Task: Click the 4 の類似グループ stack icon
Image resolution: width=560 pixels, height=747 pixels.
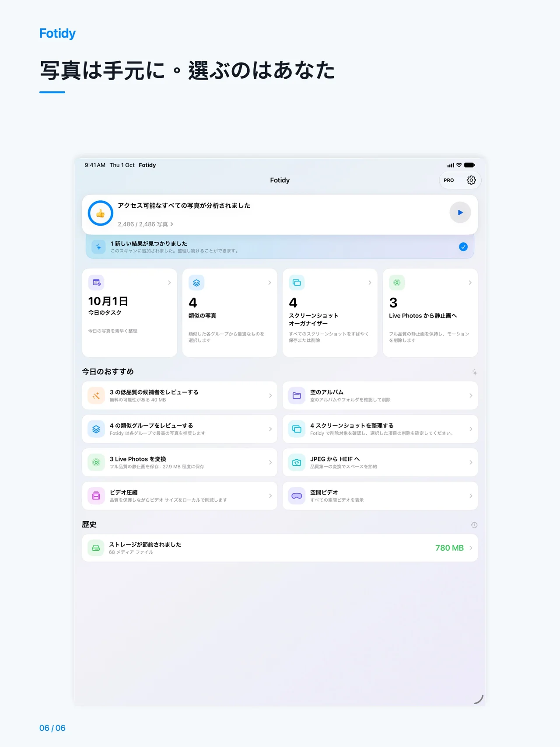Action: click(x=96, y=429)
